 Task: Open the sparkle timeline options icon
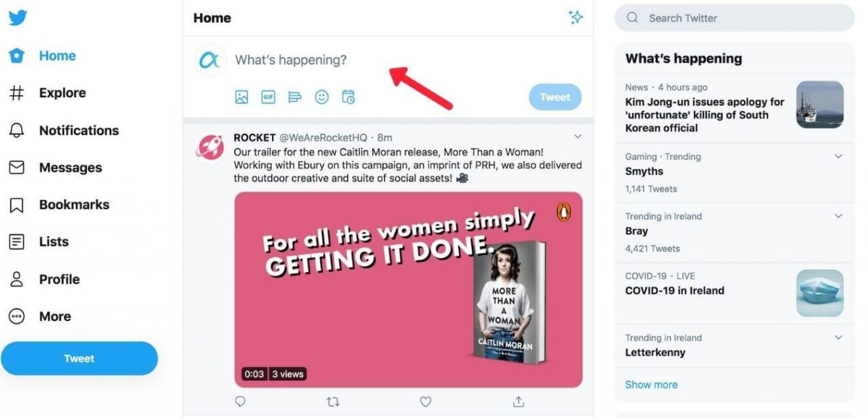(576, 18)
